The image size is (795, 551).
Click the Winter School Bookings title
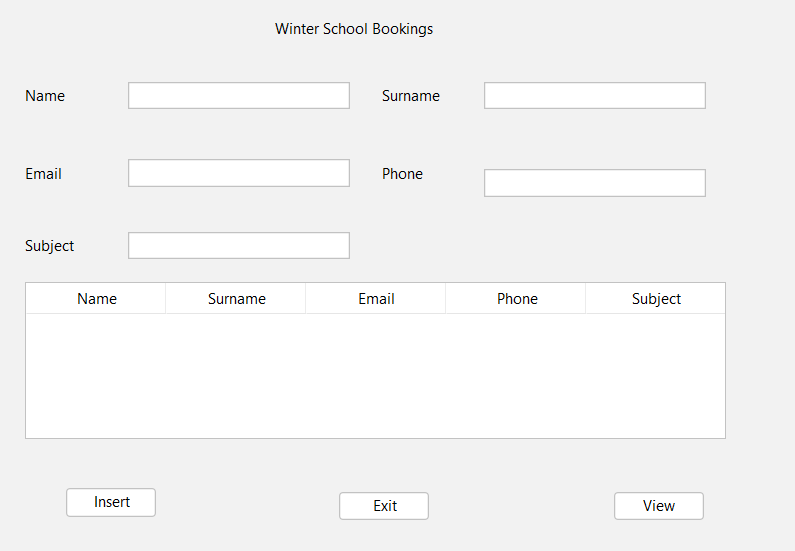point(354,29)
